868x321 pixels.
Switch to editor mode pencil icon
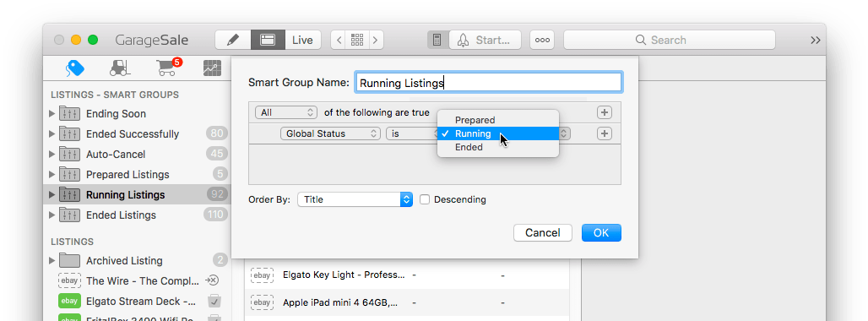click(233, 40)
